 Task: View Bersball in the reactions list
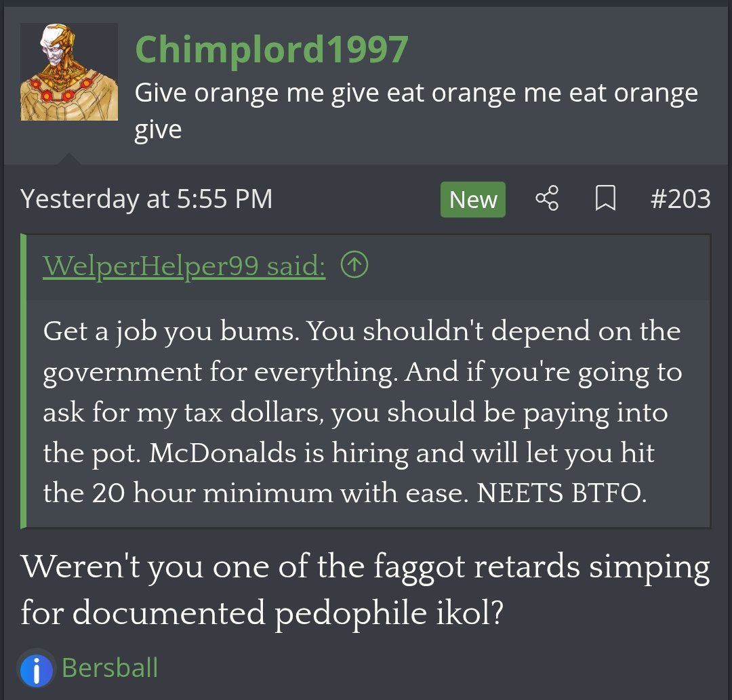tap(110, 667)
